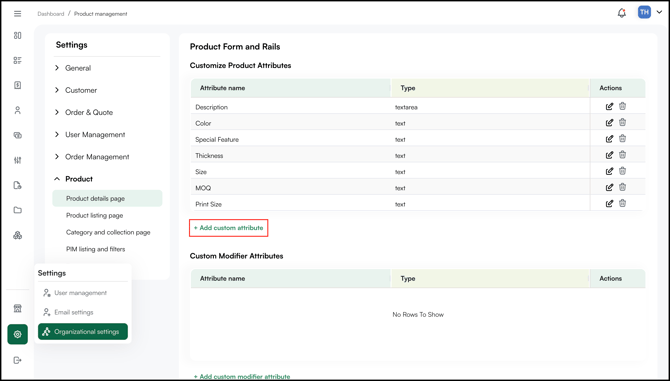
Task: Edit the Thickness attribute
Action: pos(609,155)
